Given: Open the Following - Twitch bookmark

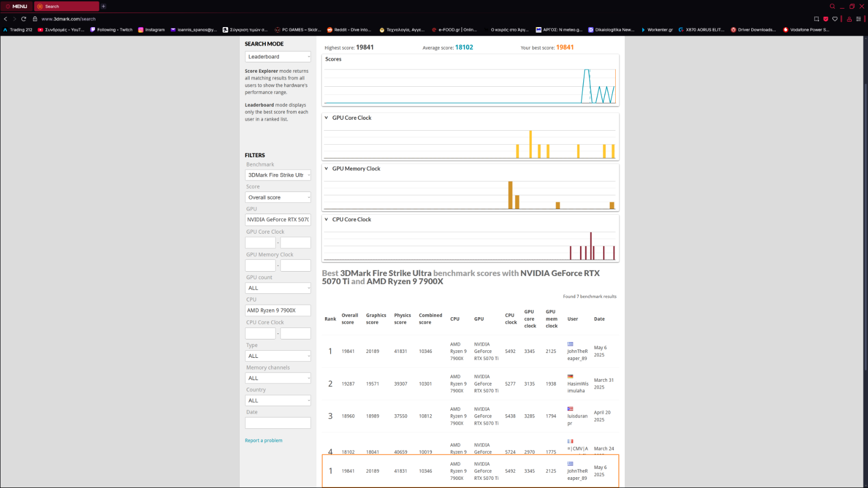Looking at the screenshot, I should (111, 30).
